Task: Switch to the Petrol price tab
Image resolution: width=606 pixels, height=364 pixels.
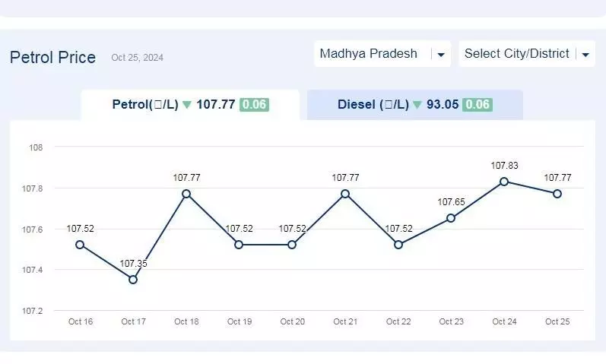Action: pyautogui.click(x=190, y=105)
